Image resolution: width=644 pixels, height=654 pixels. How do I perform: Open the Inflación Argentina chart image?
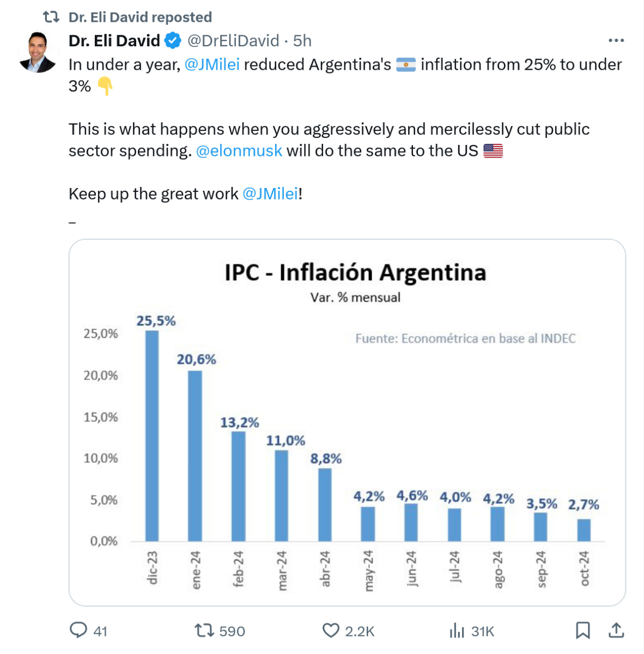click(347, 422)
